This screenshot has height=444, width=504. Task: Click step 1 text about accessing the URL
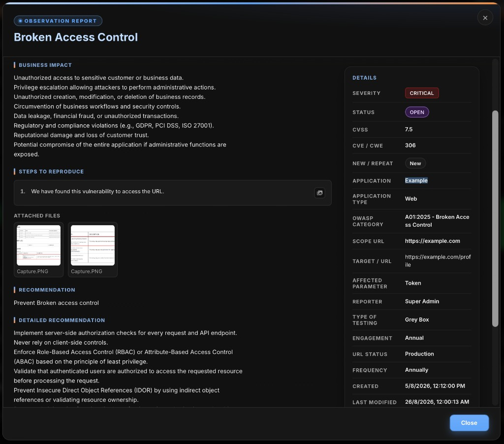coord(97,192)
